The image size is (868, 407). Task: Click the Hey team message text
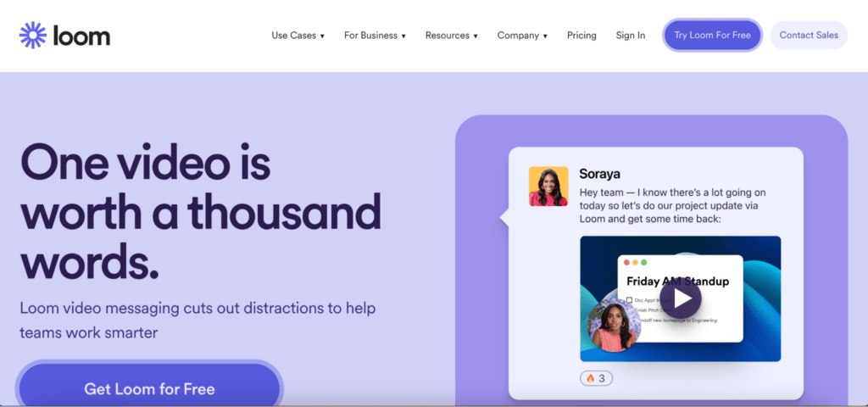pyautogui.click(x=672, y=206)
